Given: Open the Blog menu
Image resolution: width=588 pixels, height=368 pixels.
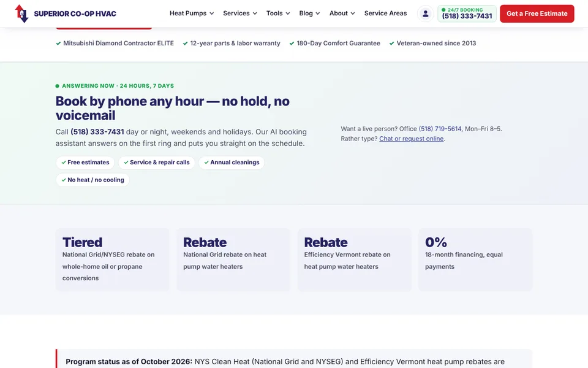Looking at the screenshot, I should point(309,13).
